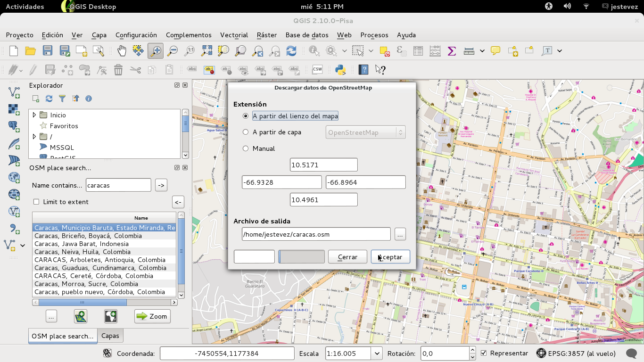Screen dimensions: 644x362
Task: Open feature action dropdown arrow
Action: point(345,51)
